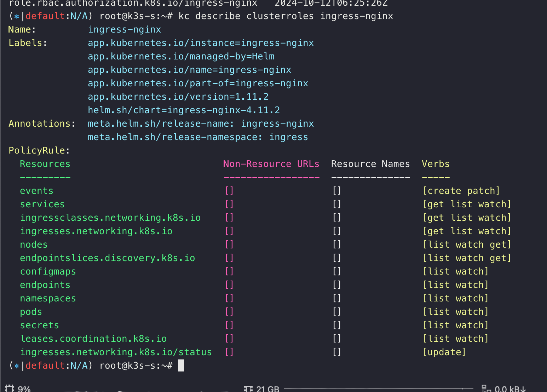Click label 'app.kubernetes.io/version=1.11.2'
The image size is (547, 392).
(x=178, y=97)
